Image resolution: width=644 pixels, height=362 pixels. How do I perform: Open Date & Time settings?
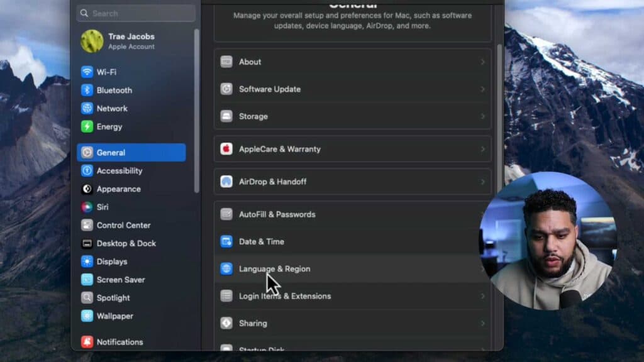pos(352,241)
